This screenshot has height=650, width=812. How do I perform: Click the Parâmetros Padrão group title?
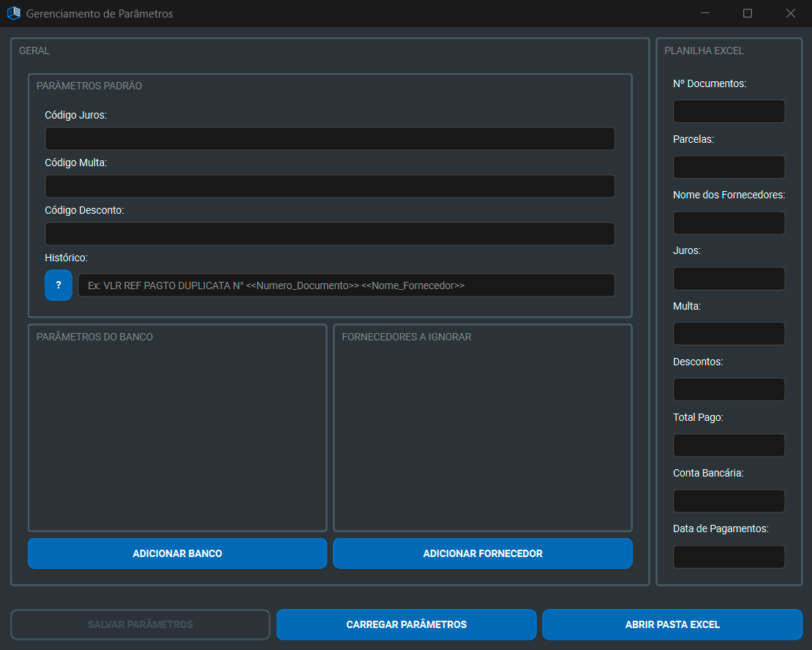click(89, 86)
